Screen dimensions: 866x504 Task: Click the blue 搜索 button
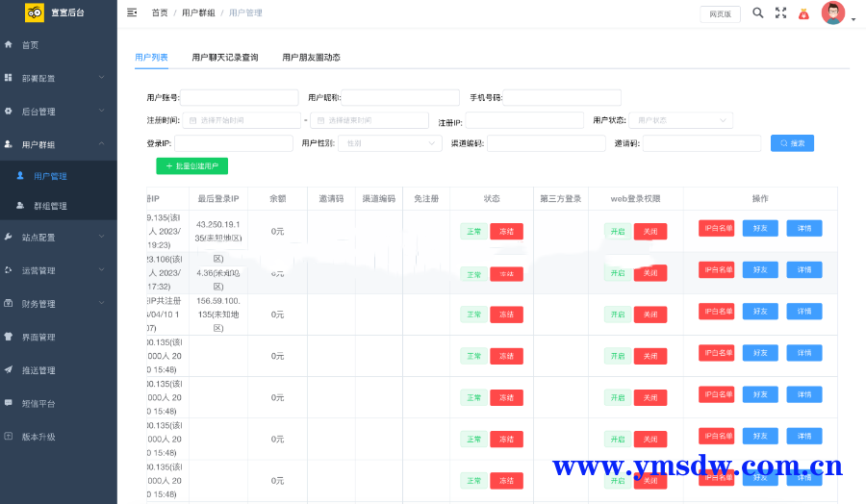pos(792,143)
